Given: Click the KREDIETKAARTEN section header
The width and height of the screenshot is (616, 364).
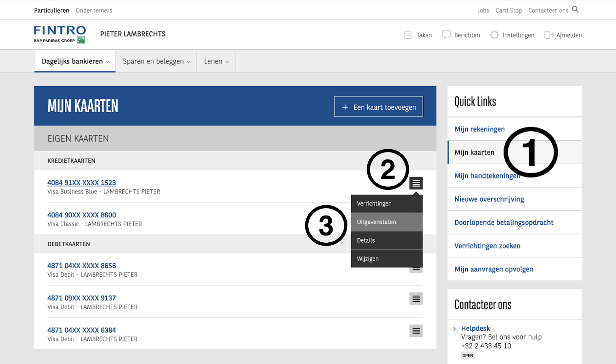Looking at the screenshot, I should (71, 161).
